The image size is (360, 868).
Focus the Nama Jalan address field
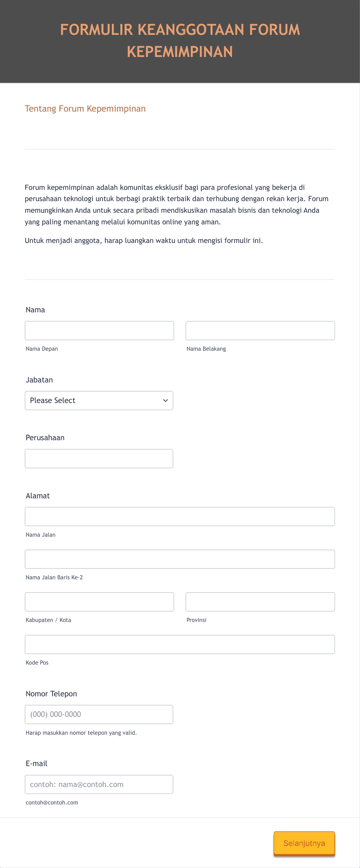180,516
